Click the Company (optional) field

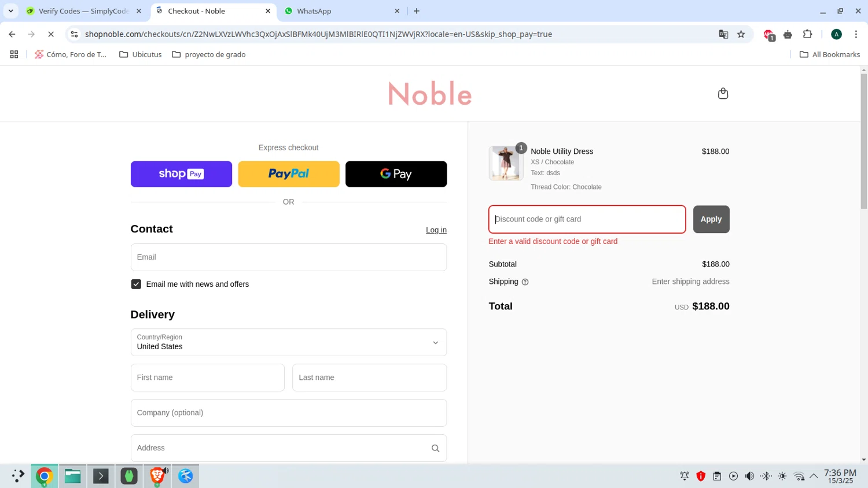tap(288, 413)
